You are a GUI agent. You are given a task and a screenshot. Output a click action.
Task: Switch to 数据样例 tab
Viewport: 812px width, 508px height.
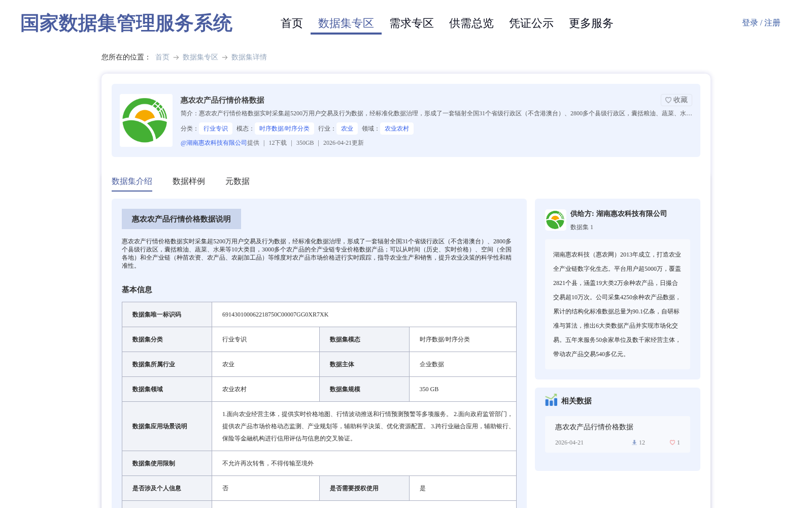(x=189, y=181)
